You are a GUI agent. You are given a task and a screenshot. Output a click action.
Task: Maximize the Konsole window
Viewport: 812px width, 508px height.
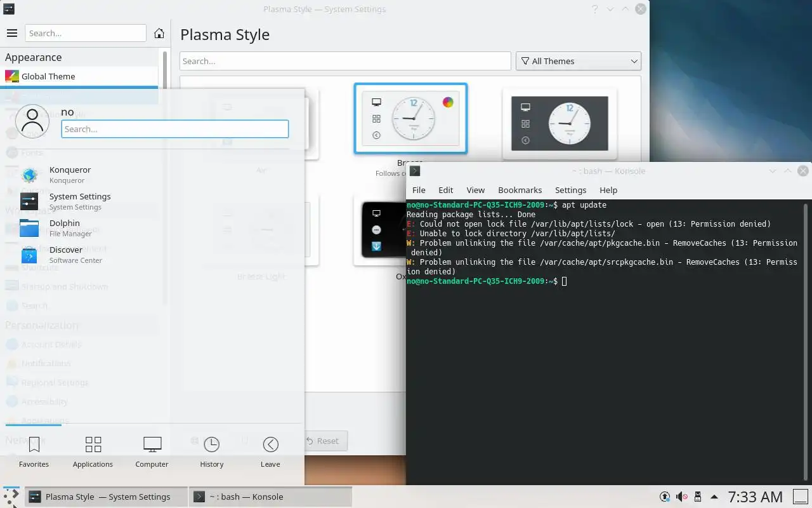click(x=788, y=171)
